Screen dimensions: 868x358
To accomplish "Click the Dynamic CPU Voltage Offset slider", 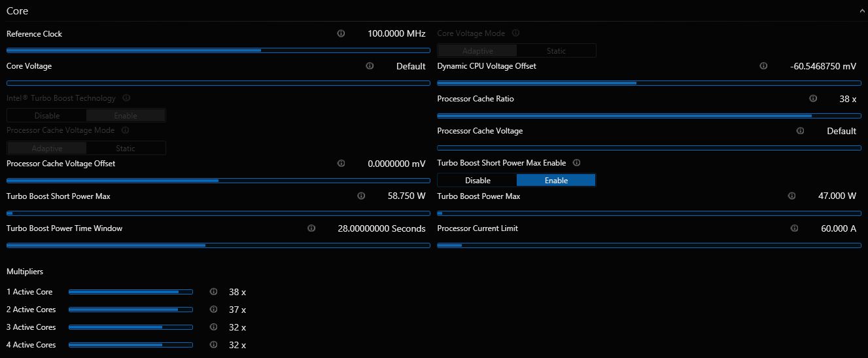I will (x=649, y=83).
